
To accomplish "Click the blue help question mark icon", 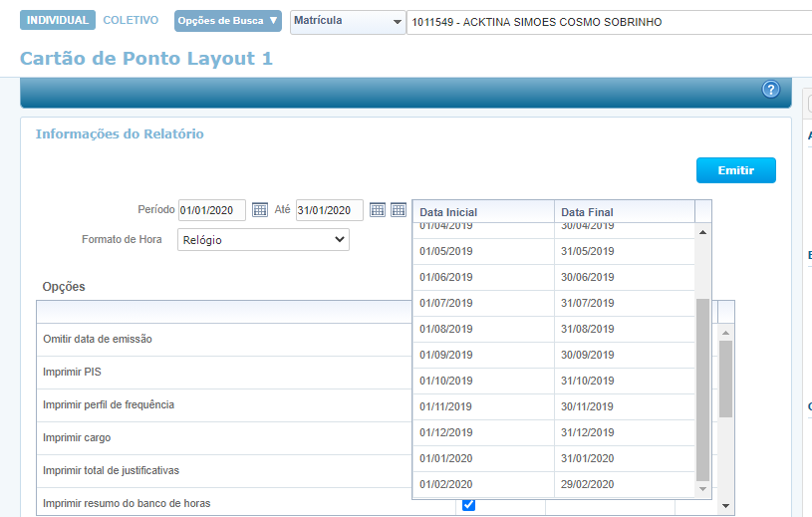I will pos(770,90).
